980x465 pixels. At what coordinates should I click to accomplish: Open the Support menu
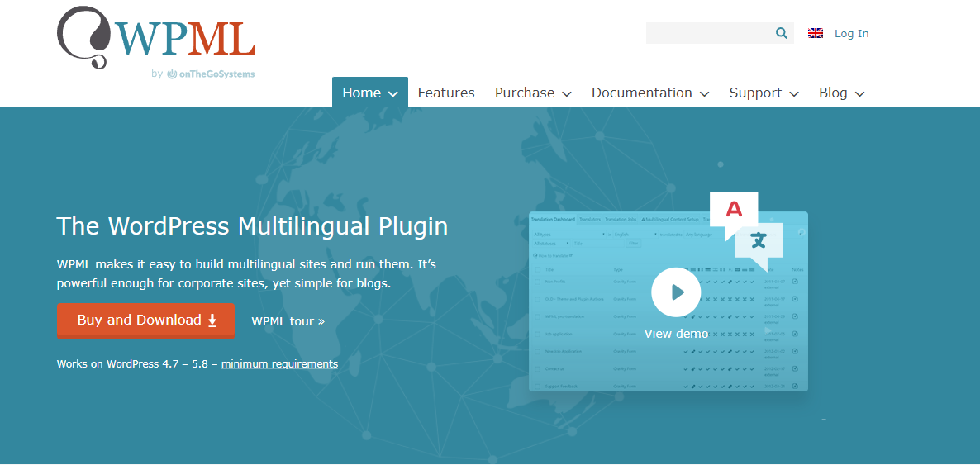point(764,93)
